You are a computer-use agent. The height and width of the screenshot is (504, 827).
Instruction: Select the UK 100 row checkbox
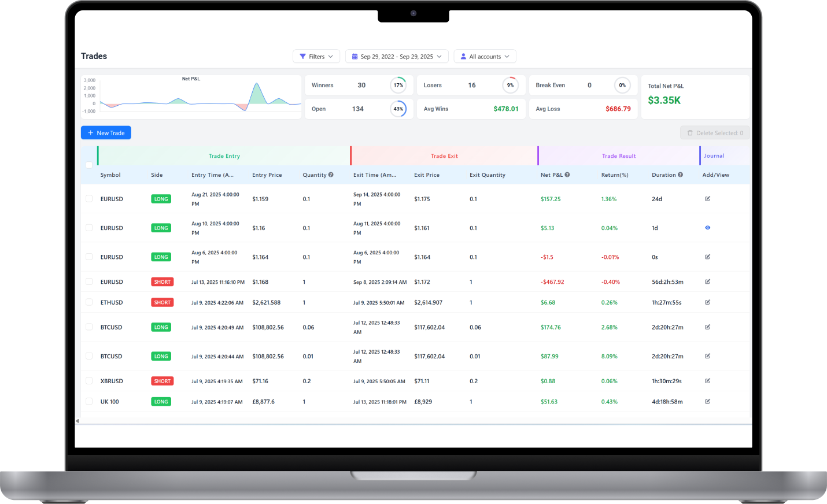tap(89, 402)
